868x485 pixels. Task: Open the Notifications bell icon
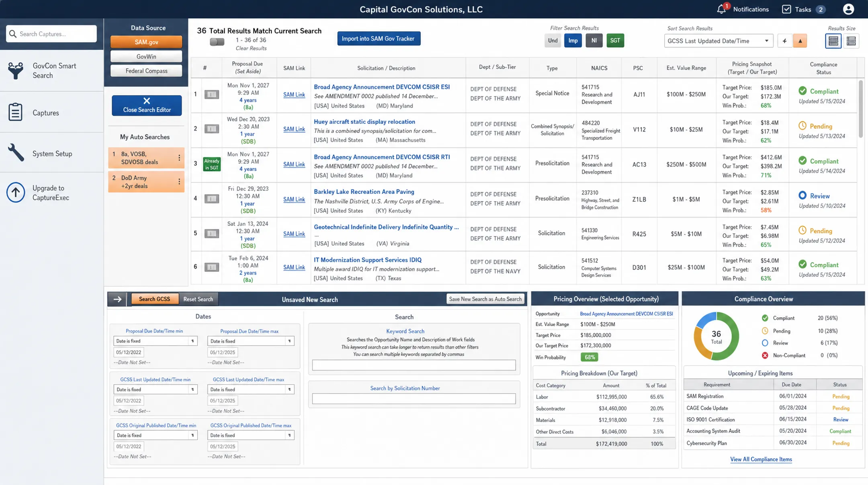point(721,9)
